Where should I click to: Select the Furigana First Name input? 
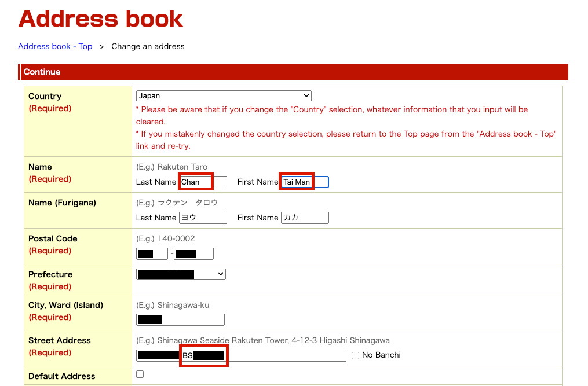click(305, 218)
